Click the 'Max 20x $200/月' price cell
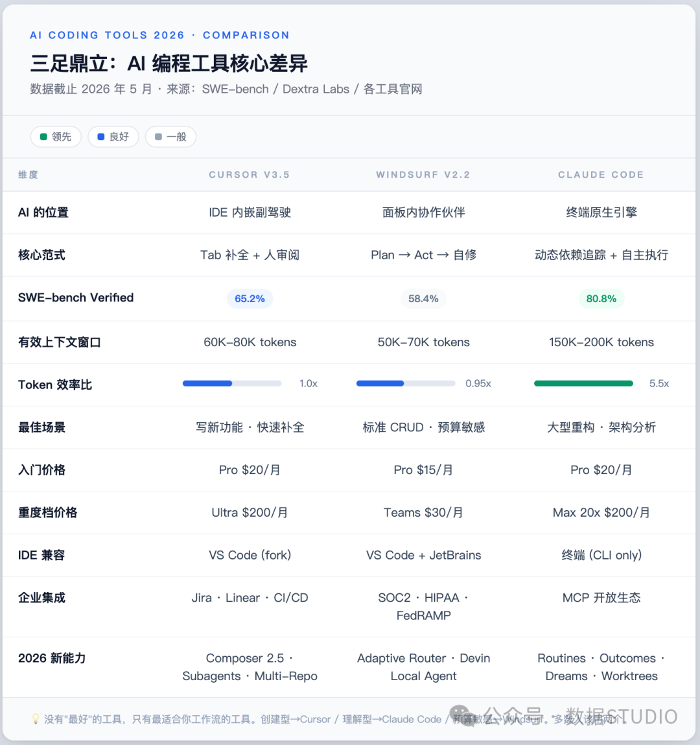The image size is (700, 745). click(x=601, y=513)
